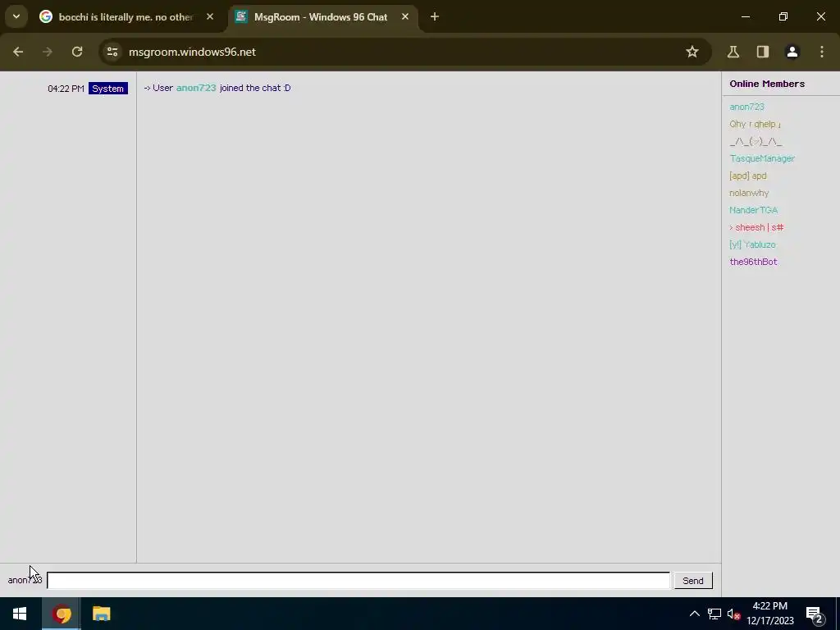
Task: Open the Chrome three-dot menu
Action: (x=822, y=52)
